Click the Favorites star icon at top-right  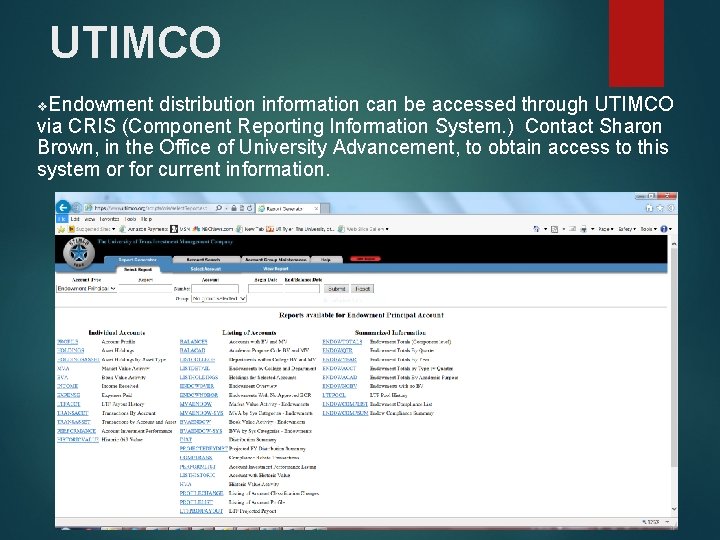[660, 208]
